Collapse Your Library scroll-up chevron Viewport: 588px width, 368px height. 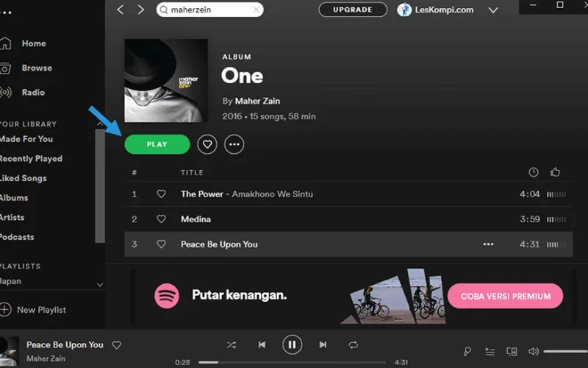(100, 124)
